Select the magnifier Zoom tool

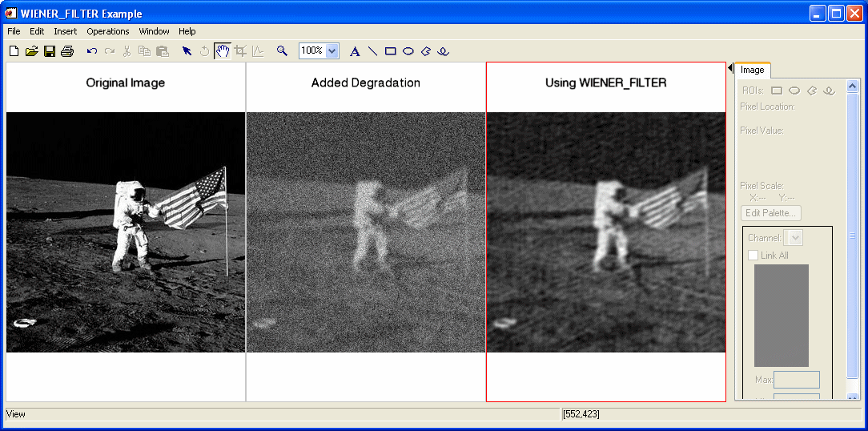pyautogui.click(x=283, y=51)
